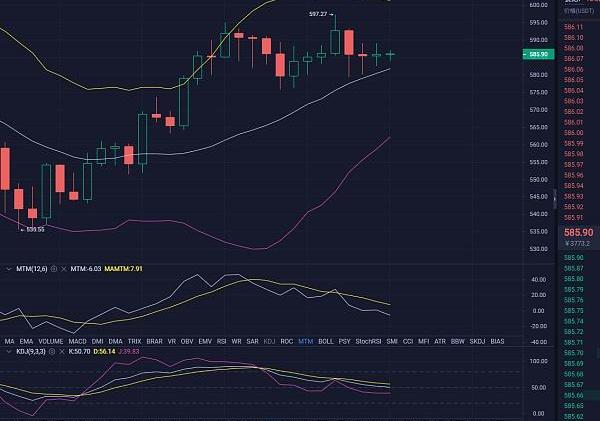
Task: Collapse the KDJ(9,3,3) indicator panel chevron
Action: pyautogui.click(x=6, y=352)
